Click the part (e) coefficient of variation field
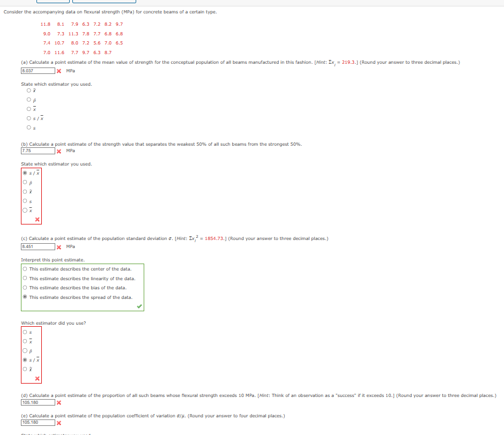 (38, 423)
